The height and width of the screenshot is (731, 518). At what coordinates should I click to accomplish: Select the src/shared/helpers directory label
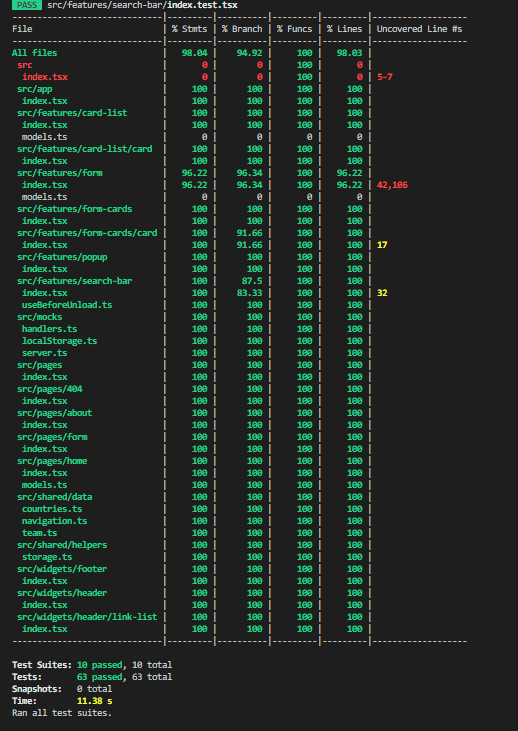click(62, 545)
